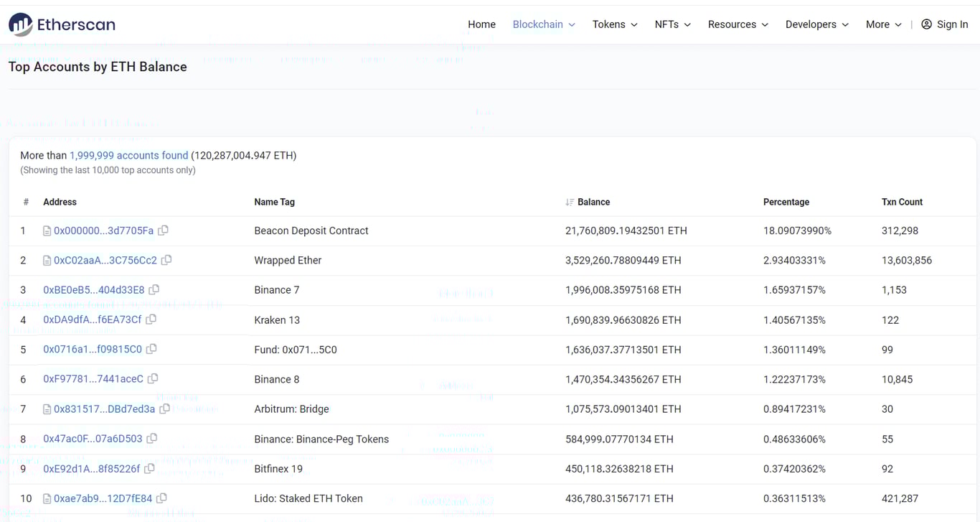Click the percentage 2.93403331%
Image resolution: width=980 pixels, height=522 pixels.
point(794,260)
